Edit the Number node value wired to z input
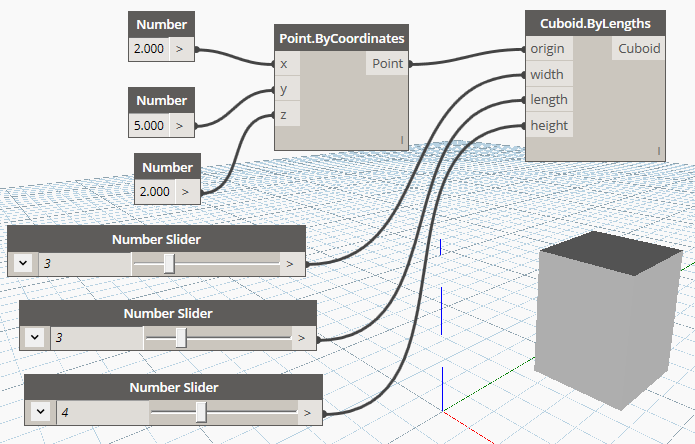Viewport: 695px width, 444px height. pos(155,192)
